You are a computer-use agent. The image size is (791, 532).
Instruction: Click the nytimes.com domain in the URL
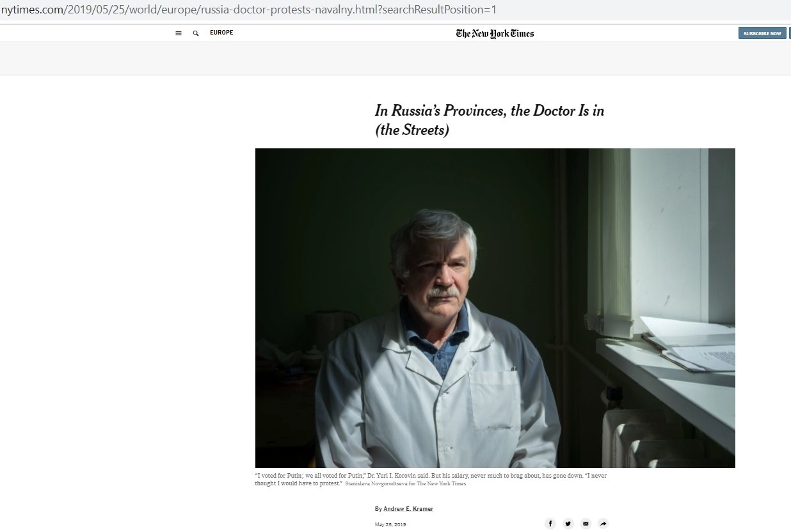tap(32, 10)
